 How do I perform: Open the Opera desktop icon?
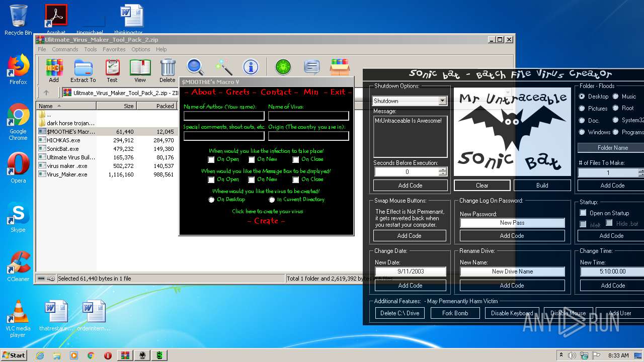click(x=18, y=167)
